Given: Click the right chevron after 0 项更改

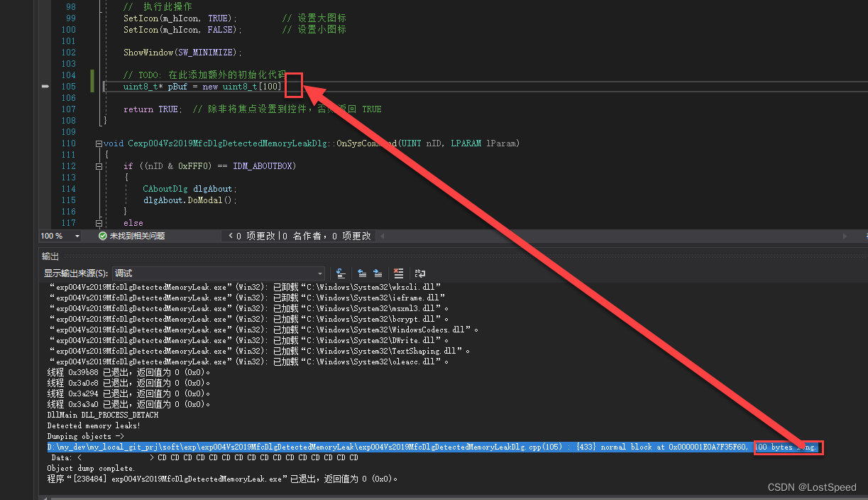Looking at the screenshot, I should point(382,236).
